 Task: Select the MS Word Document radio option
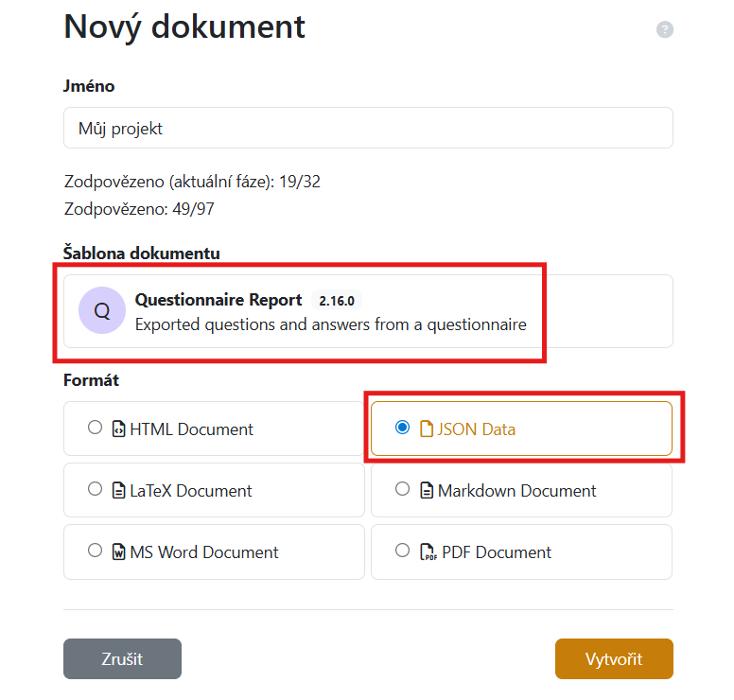[95, 551]
